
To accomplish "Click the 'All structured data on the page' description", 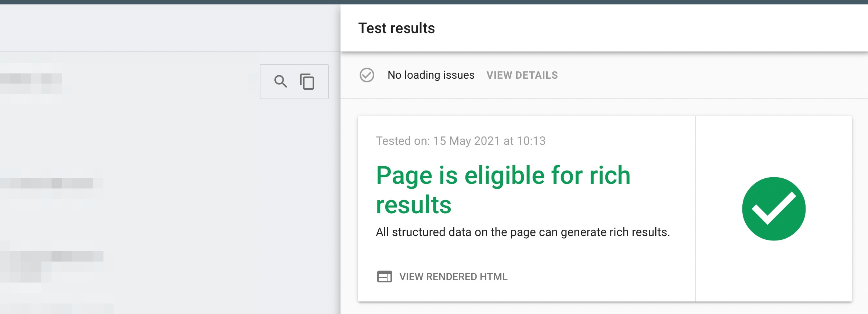I will point(523,232).
